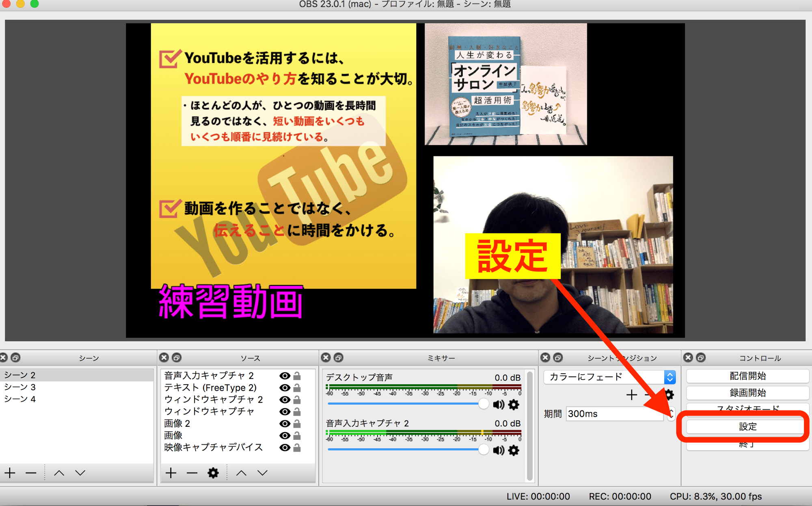Viewport: 812px width, 506px height.
Task: Select シーン 3 in scene list
Action: click(x=77, y=387)
